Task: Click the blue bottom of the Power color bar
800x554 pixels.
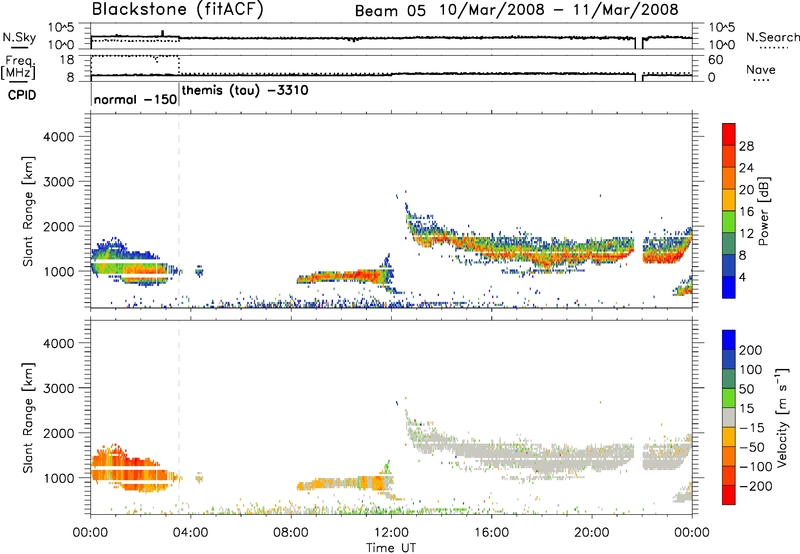Action: pyautogui.click(x=729, y=287)
